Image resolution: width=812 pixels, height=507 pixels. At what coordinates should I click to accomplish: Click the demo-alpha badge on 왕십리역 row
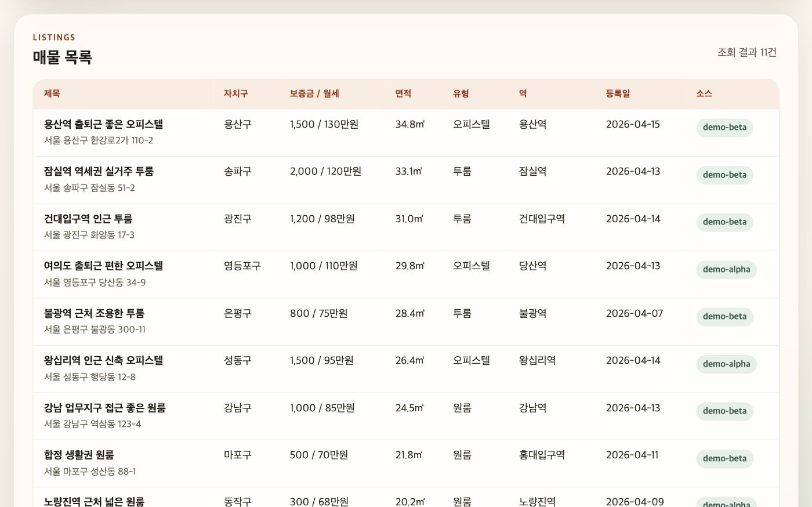pos(726,364)
